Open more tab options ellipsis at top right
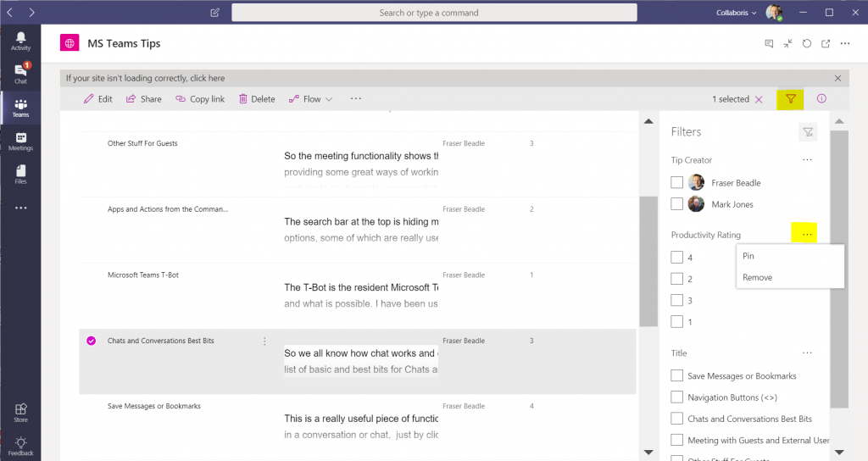The width and height of the screenshot is (868, 461). (845, 43)
